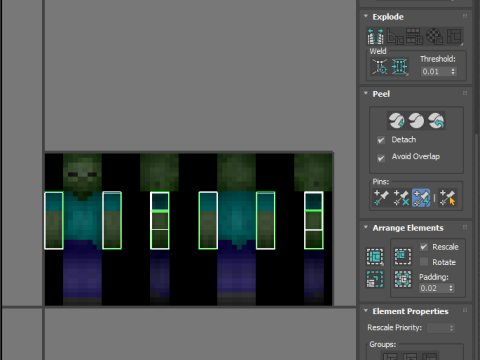The image size is (480, 360).
Task: Click the Rescale Priority field
Action: [438, 328]
